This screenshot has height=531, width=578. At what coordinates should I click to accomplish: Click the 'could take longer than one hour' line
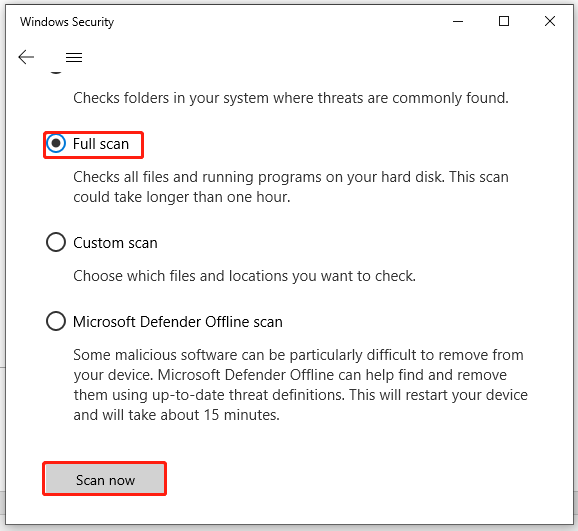182,197
